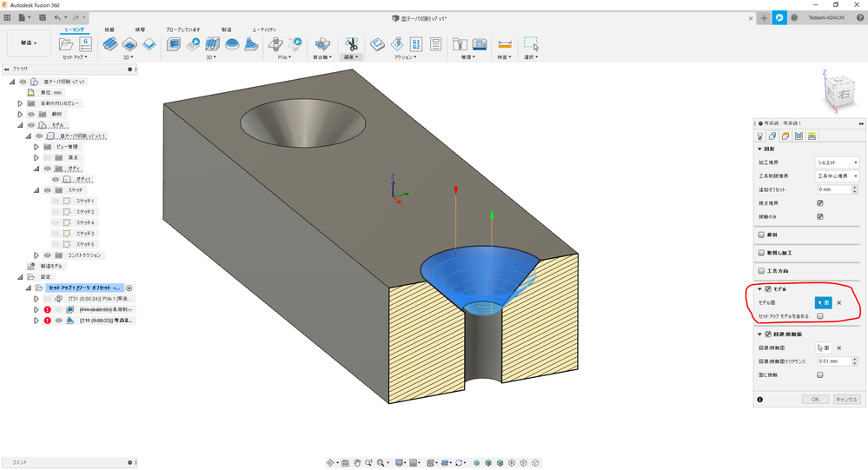Click the setup sheet document icon
Screen dimensions: 868x470
[x=435, y=44]
